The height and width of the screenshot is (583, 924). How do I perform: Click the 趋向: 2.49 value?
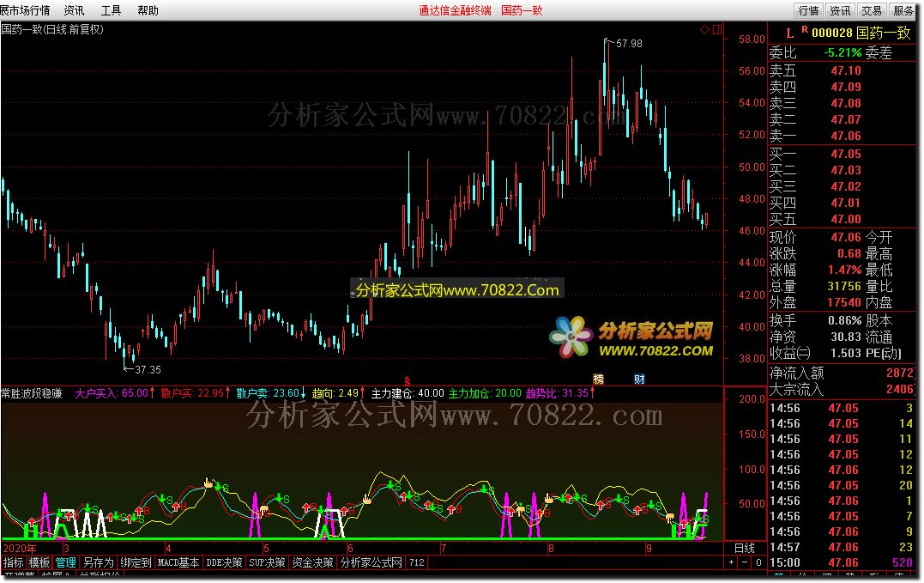(x=338, y=393)
